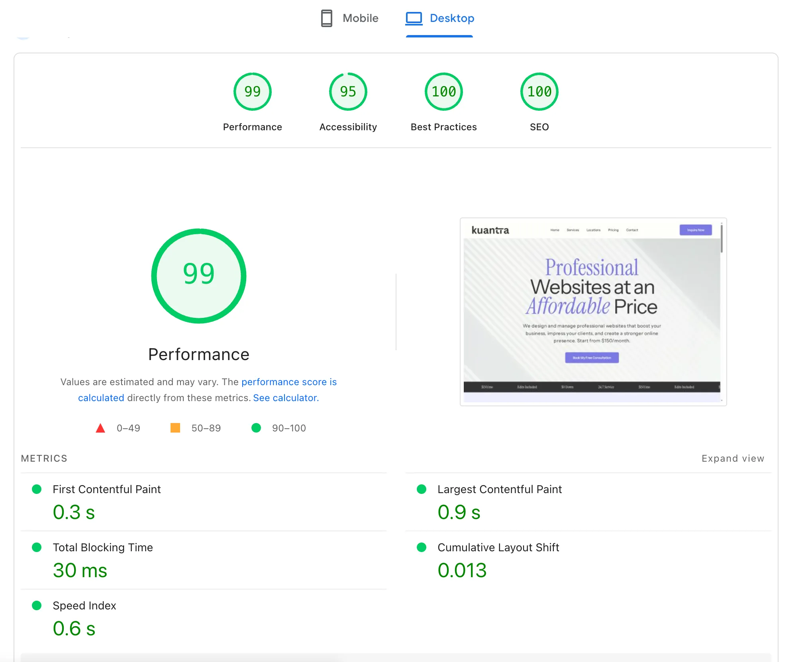This screenshot has width=812, height=662.
Task: Click the SEO score circle showing 100
Action: 539,92
